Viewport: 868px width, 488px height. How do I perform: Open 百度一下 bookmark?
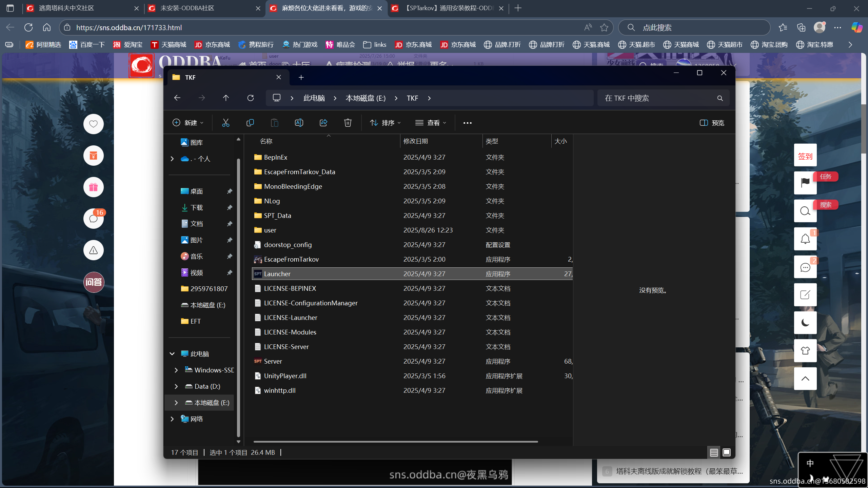point(87,44)
